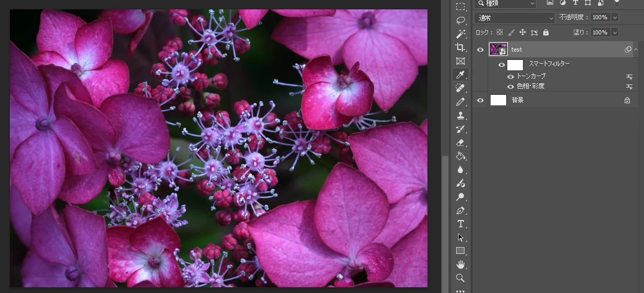
Task: Select the スマートフィルター mask thumbnail
Action: coord(515,65)
